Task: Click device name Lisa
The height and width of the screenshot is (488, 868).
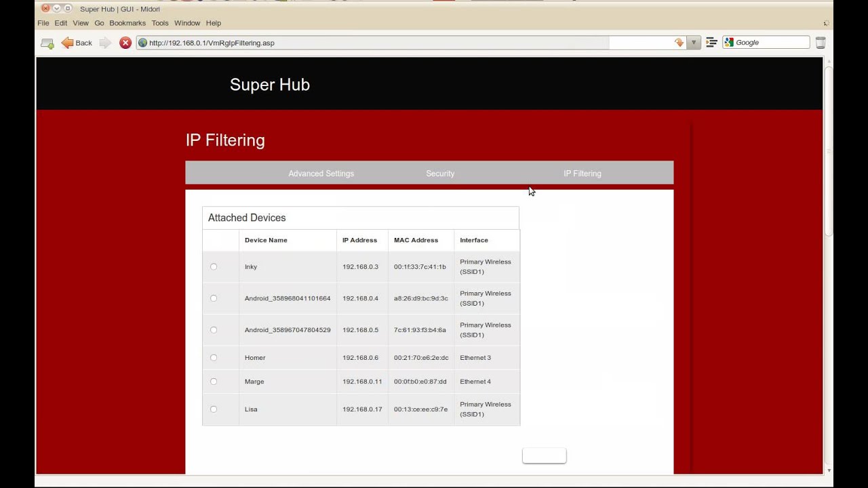Action: (x=251, y=409)
